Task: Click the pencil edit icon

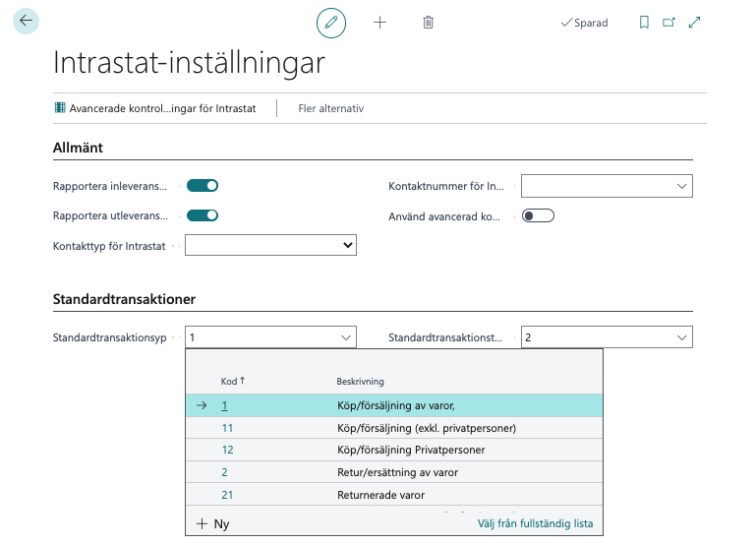Action: click(331, 23)
